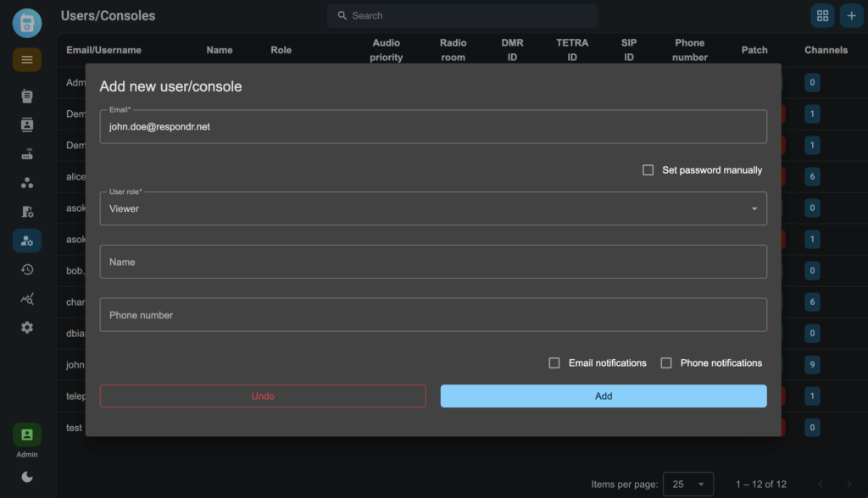Screen dimensions: 868x498
Task: Toggle dark mode moon icon
Action: click(x=27, y=477)
